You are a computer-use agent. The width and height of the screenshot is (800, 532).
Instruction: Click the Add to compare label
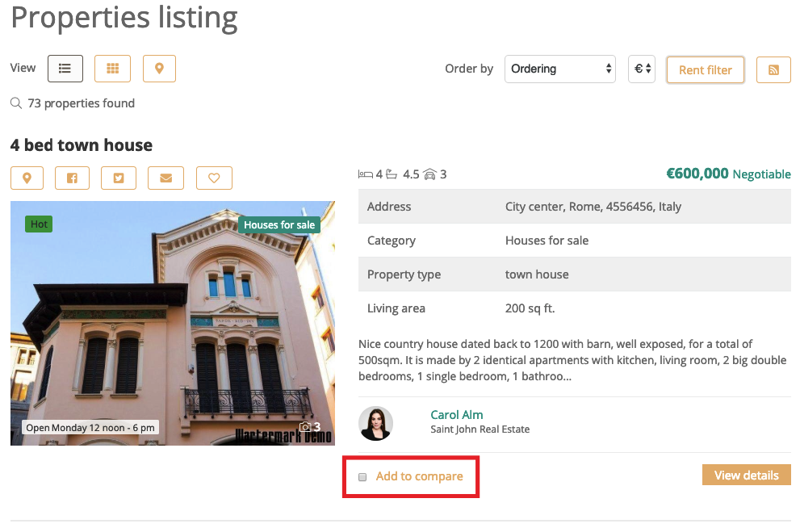(x=420, y=476)
